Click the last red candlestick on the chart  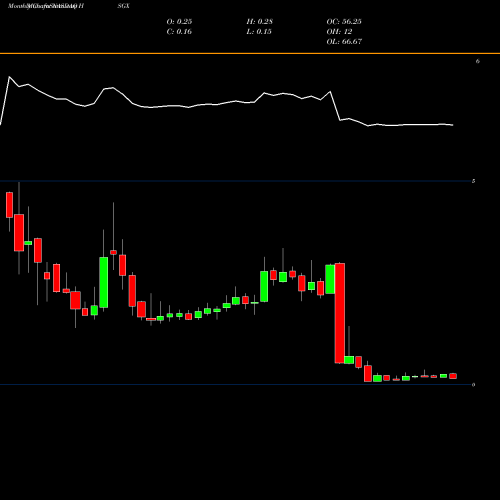(453, 376)
